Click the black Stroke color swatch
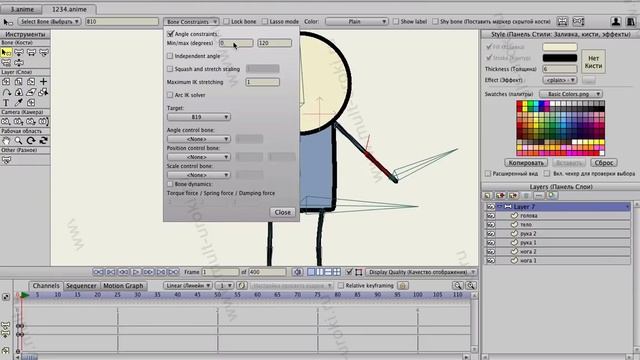Viewport: 640px width, 360px height. 560,58
